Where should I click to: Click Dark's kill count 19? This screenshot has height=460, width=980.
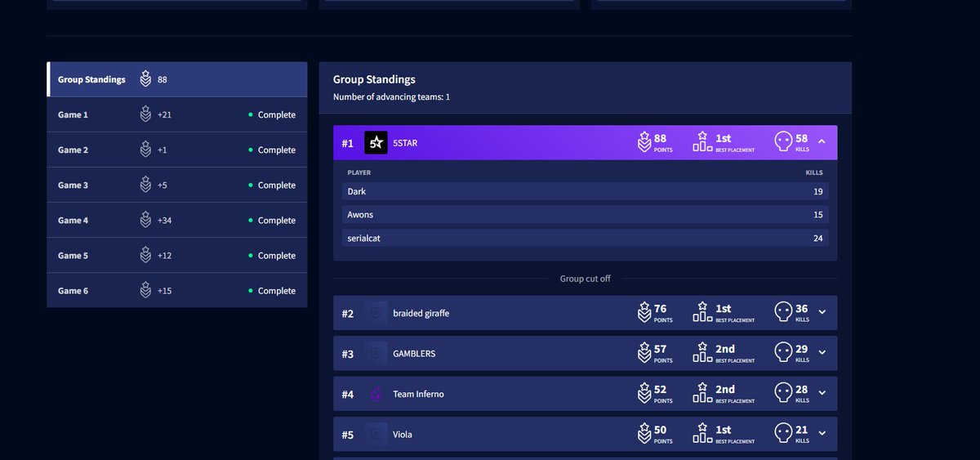point(817,191)
